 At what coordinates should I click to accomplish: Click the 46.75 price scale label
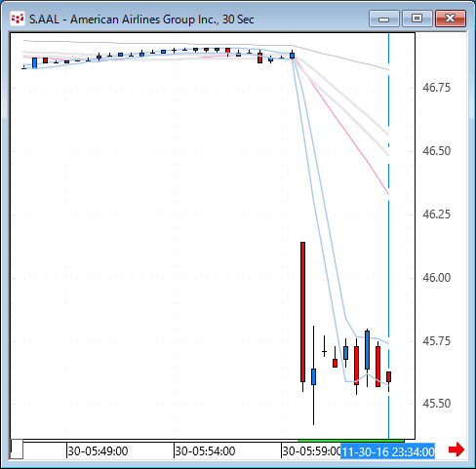[436, 88]
